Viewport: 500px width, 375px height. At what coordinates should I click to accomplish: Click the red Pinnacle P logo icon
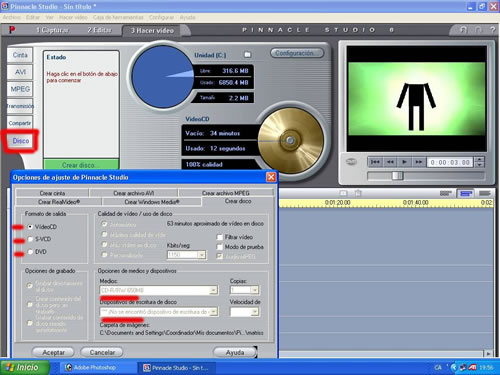pos(12,30)
